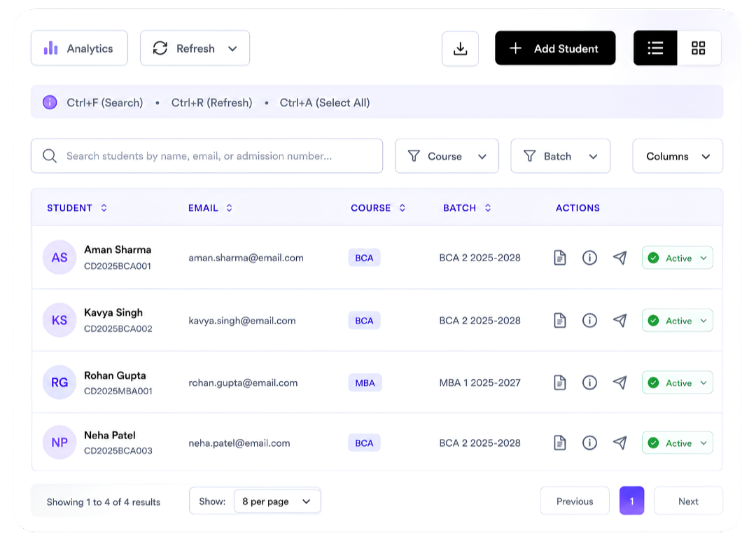Screen dimensions: 756x540
Task: Open the Columns dropdown
Action: pyautogui.click(x=678, y=156)
